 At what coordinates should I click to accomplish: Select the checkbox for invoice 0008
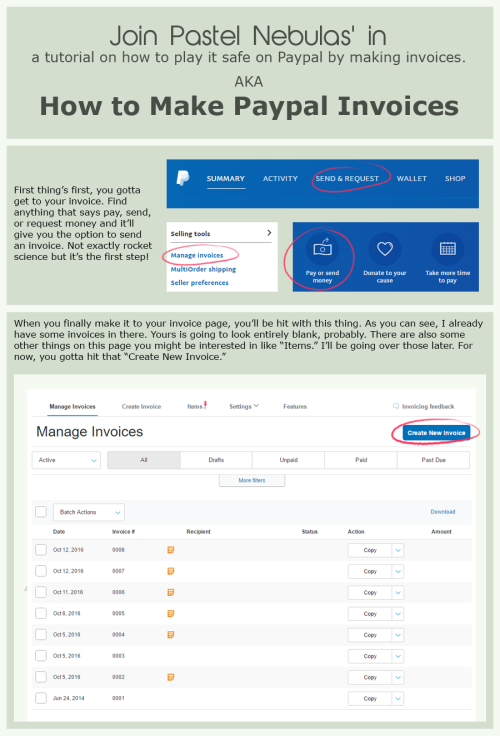click(x=41, y=550)
